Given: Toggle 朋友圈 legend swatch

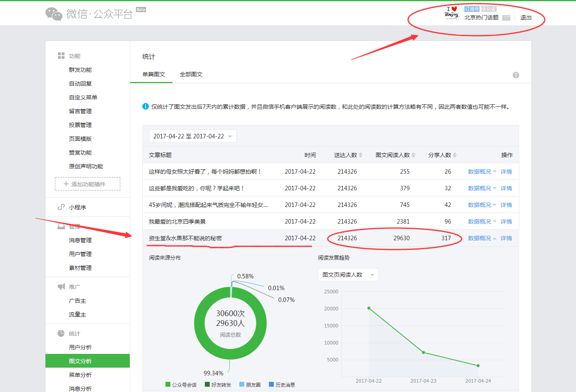Looking at the screenshot, I should click(x=242, y=384).
